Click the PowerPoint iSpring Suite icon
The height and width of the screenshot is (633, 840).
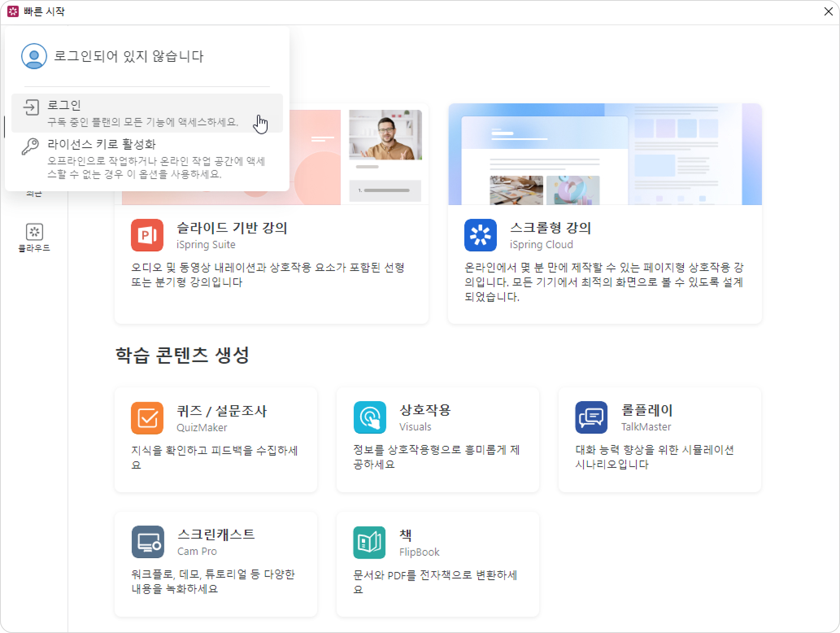pos(147,235)
